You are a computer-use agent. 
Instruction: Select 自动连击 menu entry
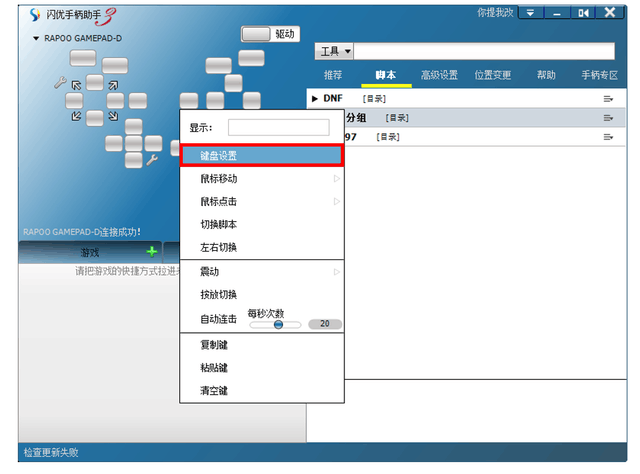pos(218,319)
